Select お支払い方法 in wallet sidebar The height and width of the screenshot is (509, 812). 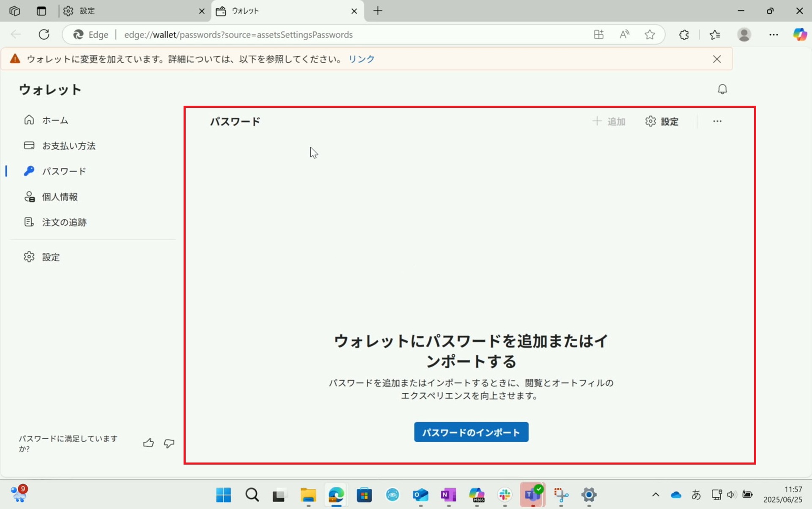[69, 146]
